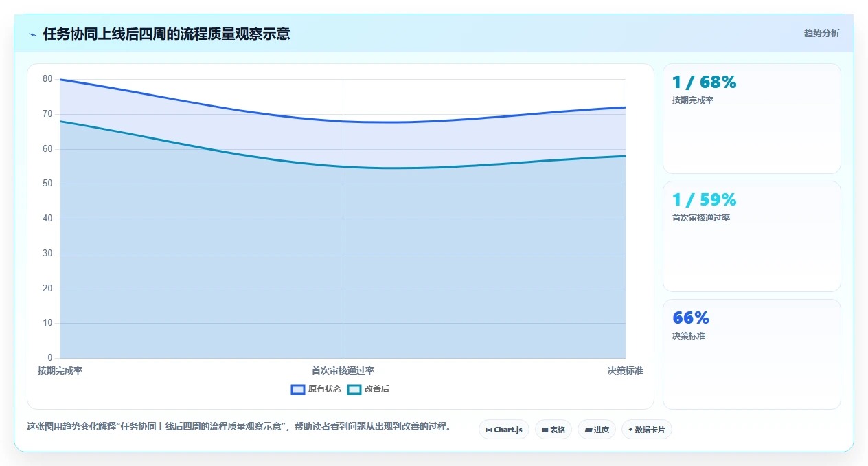Select the 进度 tag chip
The height and width of the screenshot is (466, 868).
coord(597,430)
